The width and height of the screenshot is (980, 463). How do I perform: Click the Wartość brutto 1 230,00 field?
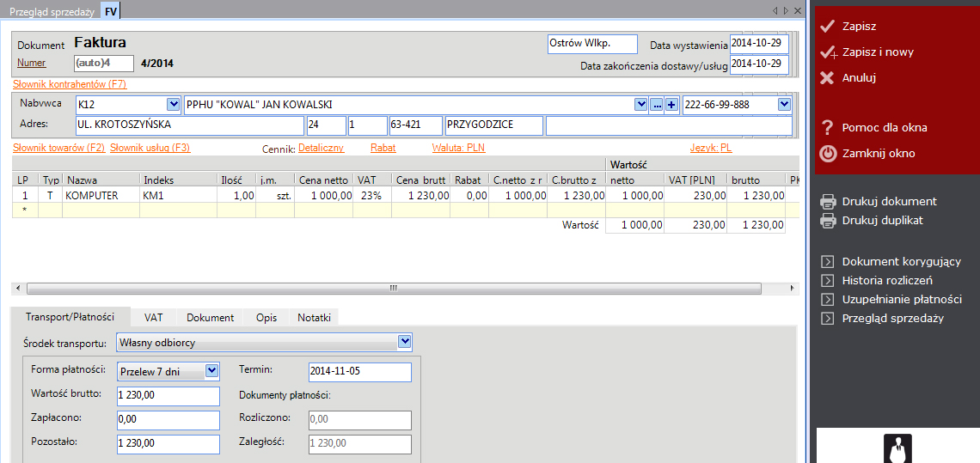tap(168, 396)
